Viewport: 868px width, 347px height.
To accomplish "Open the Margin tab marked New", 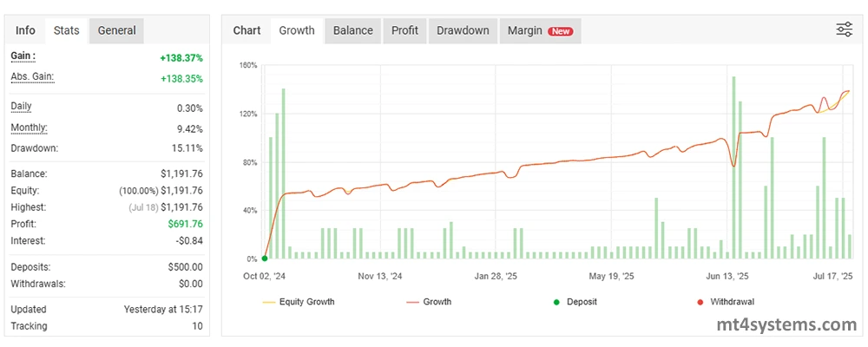I will coord(539,30).
